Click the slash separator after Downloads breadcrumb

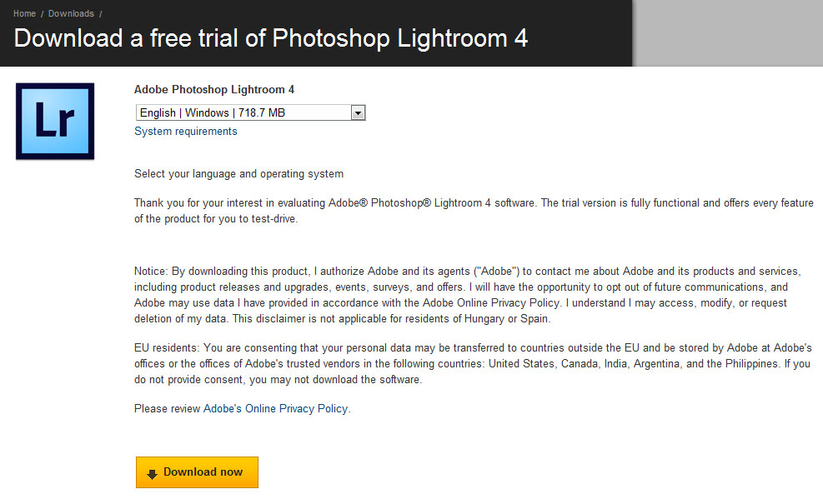(x=100, y=14)
